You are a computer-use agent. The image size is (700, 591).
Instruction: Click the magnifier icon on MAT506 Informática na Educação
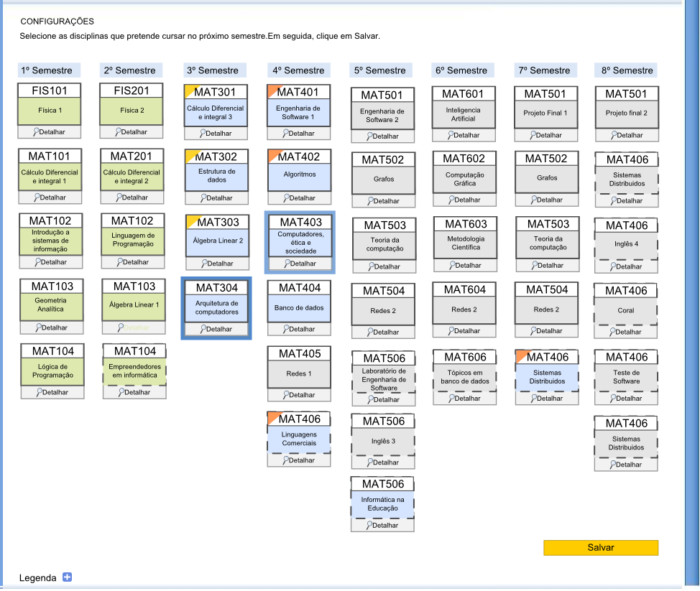click(x=370, y=525)
